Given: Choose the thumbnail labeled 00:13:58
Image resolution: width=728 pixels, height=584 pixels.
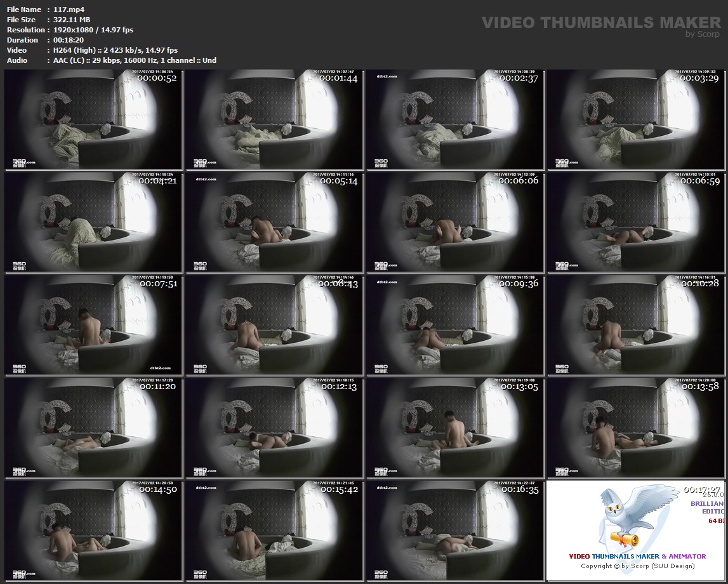Looking at the screenshot, I should click(x=637, y=428).
